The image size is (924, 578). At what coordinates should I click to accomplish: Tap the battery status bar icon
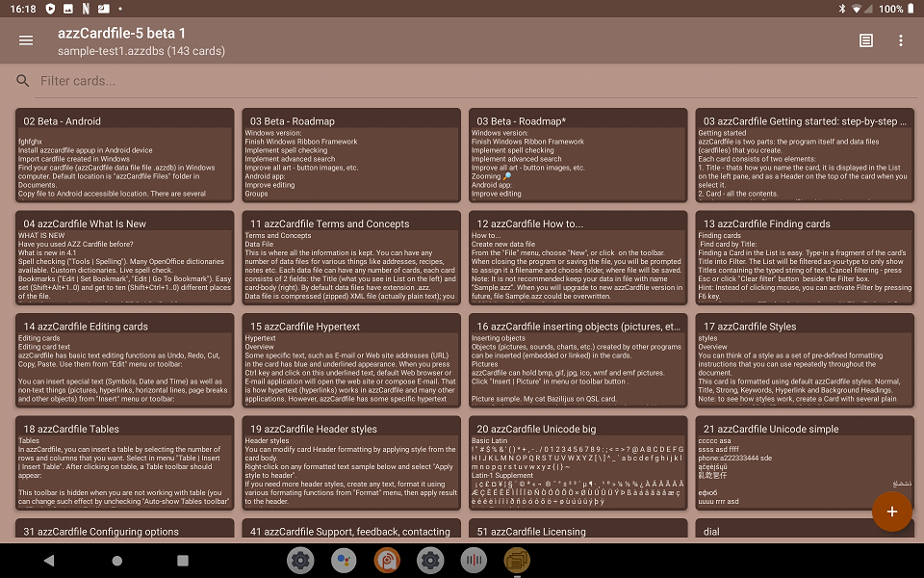pos(911,9)
